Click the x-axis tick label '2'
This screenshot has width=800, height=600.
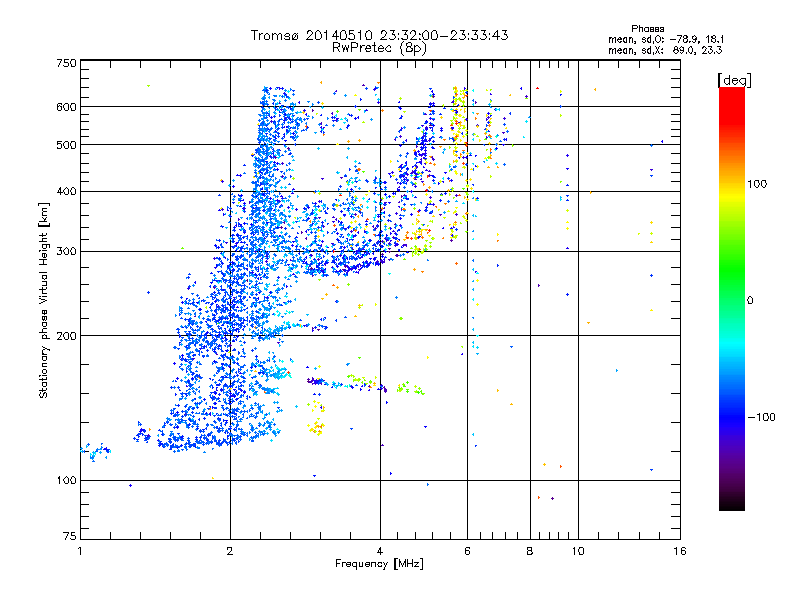click(x=230, y=551)
